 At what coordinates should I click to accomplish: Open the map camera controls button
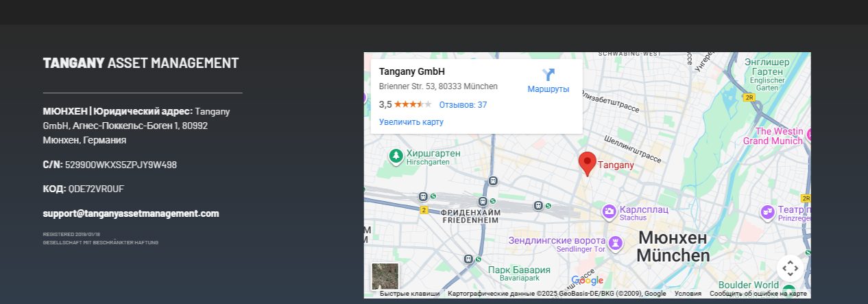(789, 268)
